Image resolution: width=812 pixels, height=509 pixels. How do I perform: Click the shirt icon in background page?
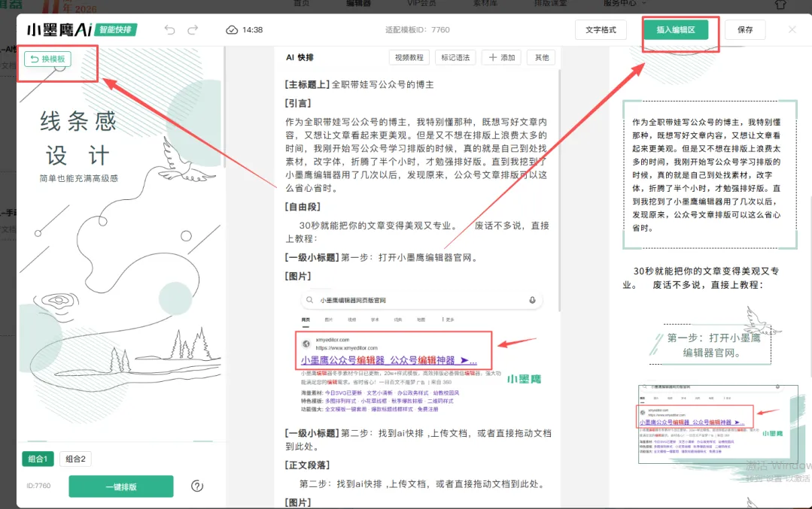coord(780,5)
